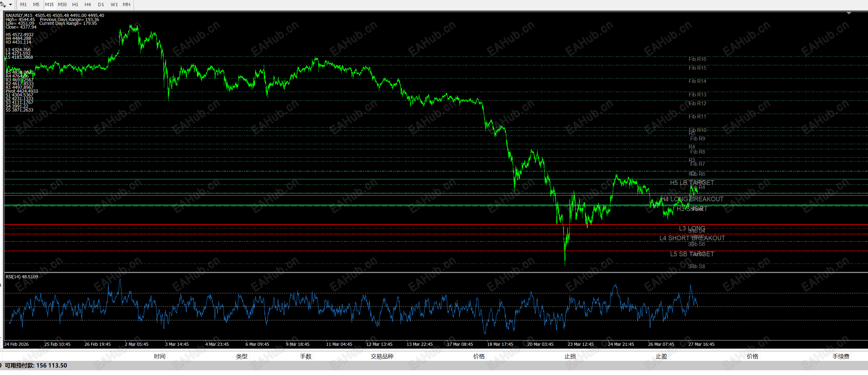Switch chart to H1 timeframe
The height and width of the screenshot is (375, 868).
(x=75, y=4)
